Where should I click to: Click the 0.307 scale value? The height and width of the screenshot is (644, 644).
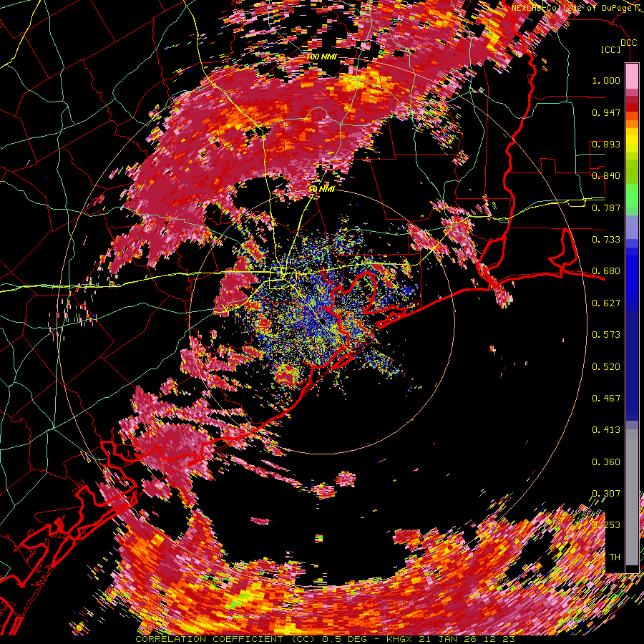606,493
